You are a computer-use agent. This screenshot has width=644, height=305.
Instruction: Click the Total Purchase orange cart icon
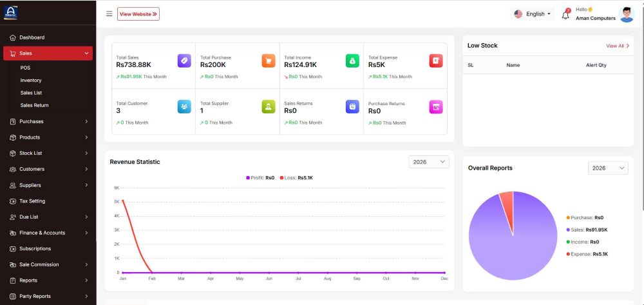[x=269, y=61]
